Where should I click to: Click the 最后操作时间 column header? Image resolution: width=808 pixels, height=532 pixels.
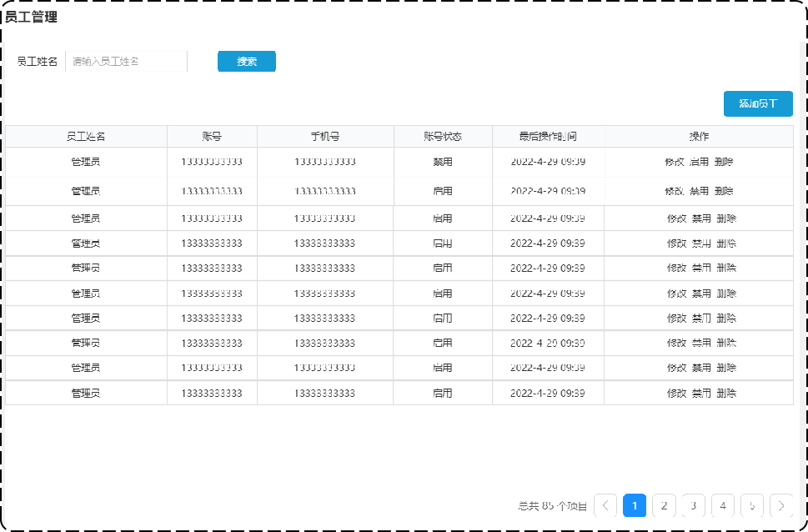(548, 136)
